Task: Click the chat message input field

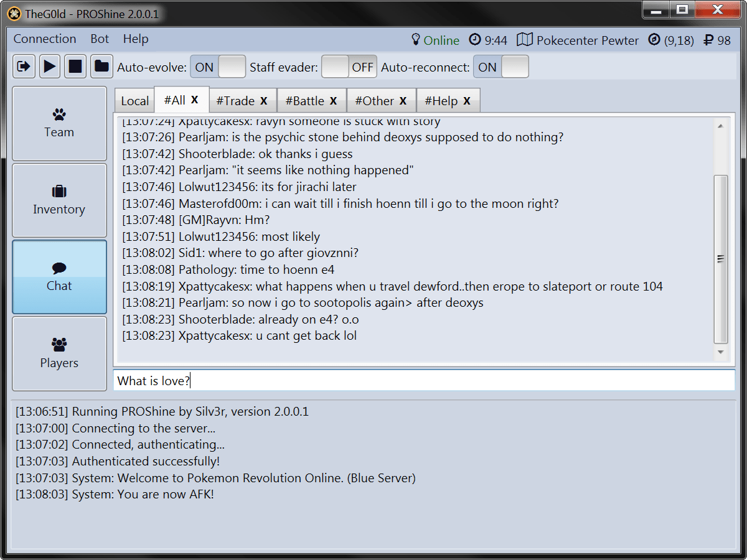Action: click(425, 380)
